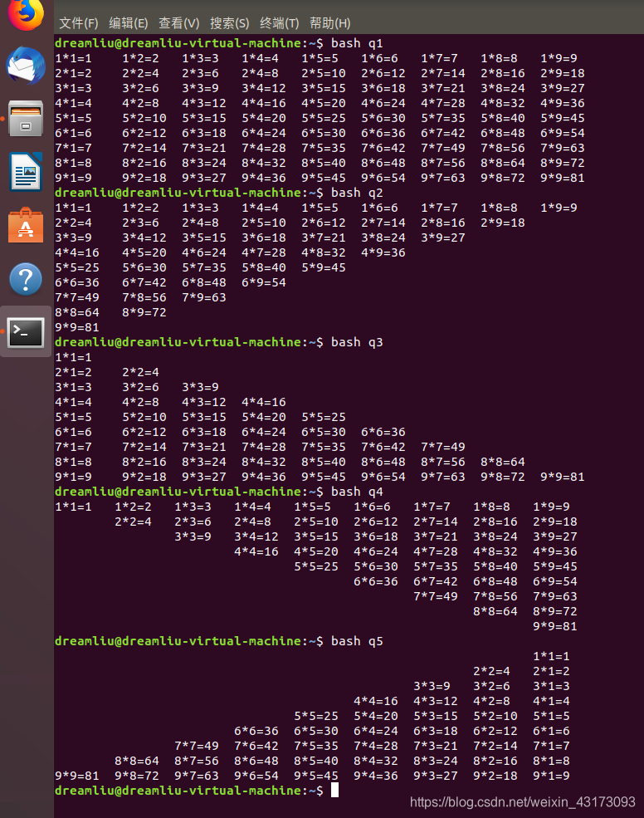Click the Terminal icon in the dock

point(26,332)
